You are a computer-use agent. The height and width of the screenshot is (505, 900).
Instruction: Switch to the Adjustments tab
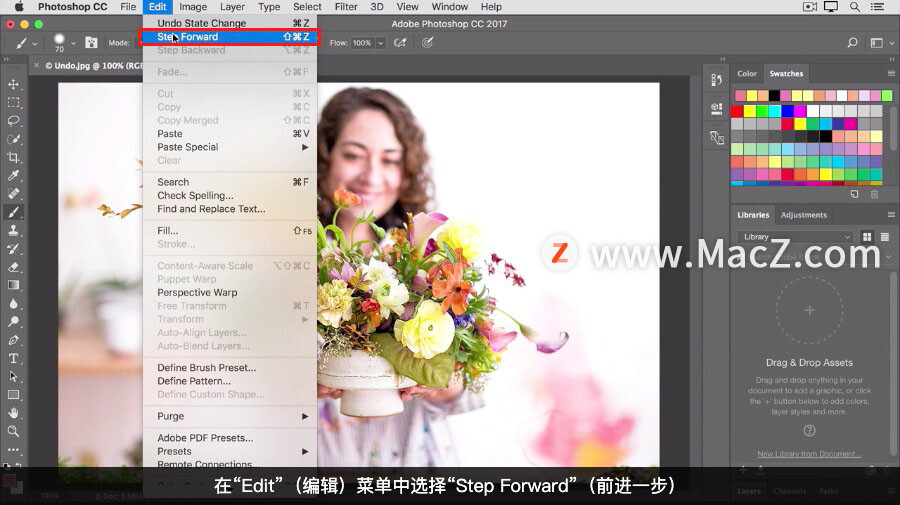[804, 215]
